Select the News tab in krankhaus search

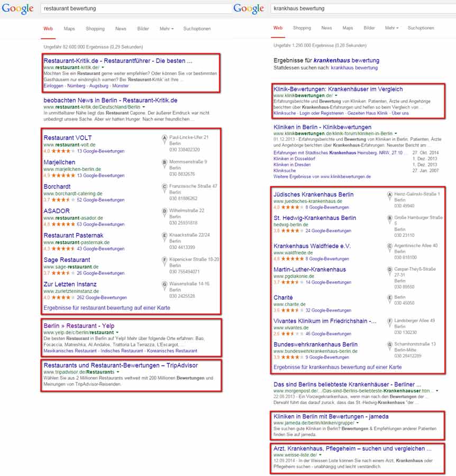coord(327,28)
